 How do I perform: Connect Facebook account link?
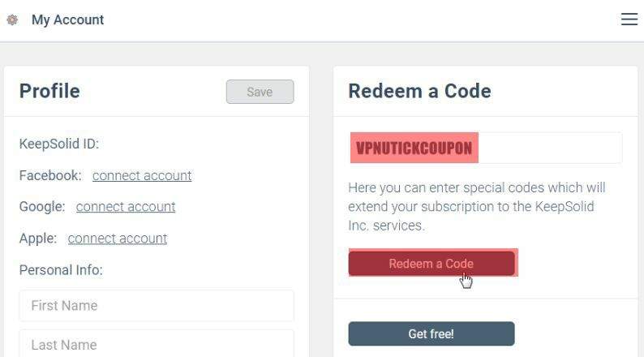point(142,176)
